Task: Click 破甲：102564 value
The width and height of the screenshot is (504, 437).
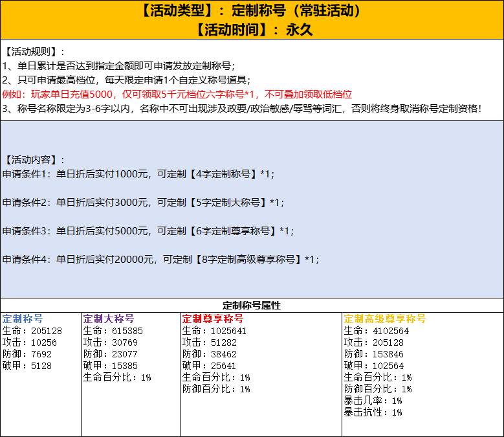Action: click(x=374, y=365)
